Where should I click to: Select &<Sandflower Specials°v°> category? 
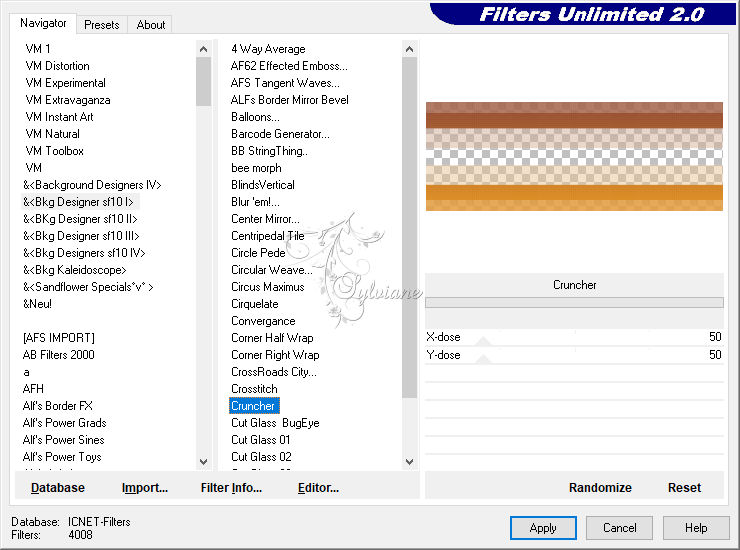(88, 287)
